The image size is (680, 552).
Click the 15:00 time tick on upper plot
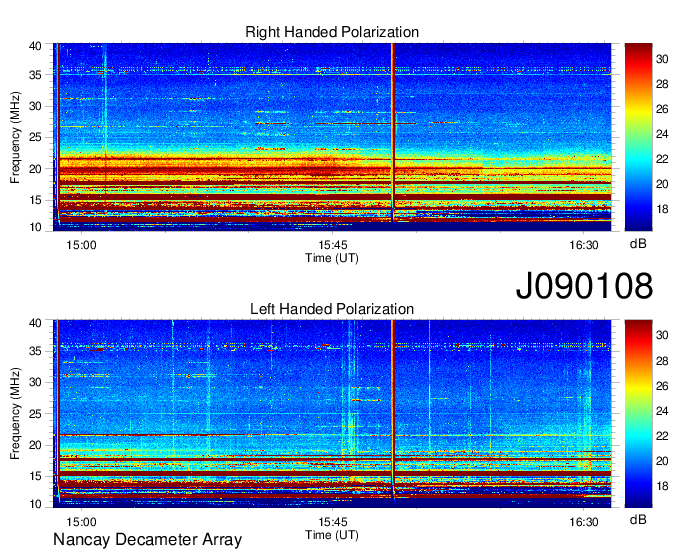[x=81, y=245]
